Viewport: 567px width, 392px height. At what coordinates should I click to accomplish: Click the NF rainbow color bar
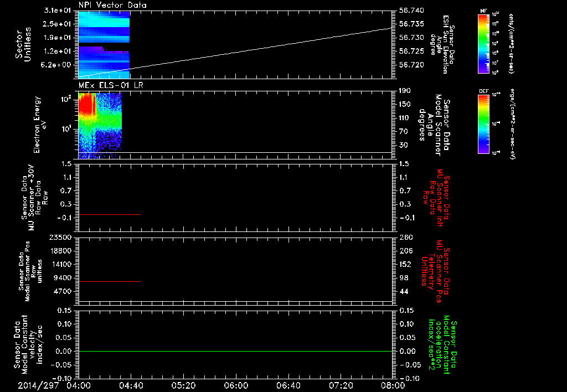click(484, 44)
